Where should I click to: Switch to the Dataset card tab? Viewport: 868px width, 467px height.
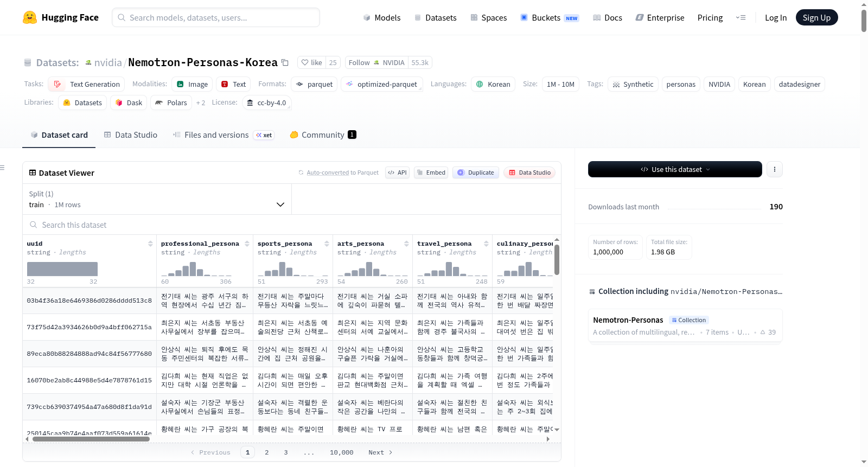pos(59,135)
